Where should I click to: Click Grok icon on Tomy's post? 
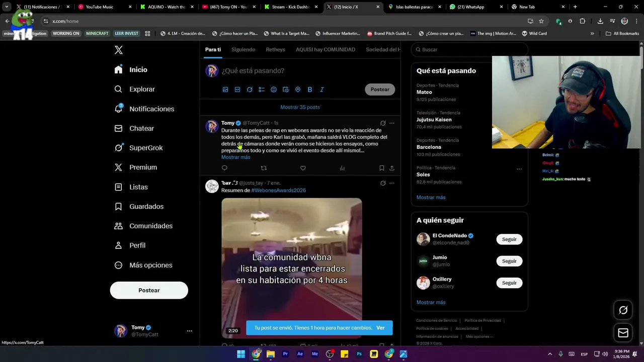tap(383, 123)
